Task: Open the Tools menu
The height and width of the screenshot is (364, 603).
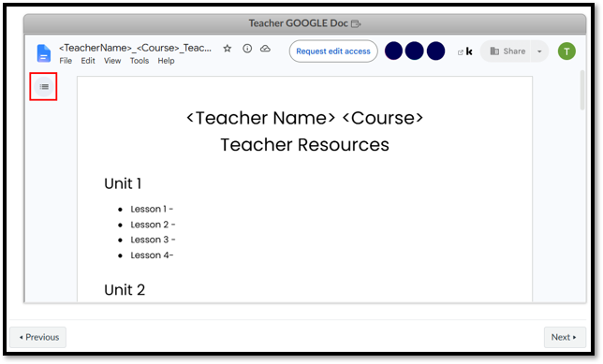Action: [140, 61]
